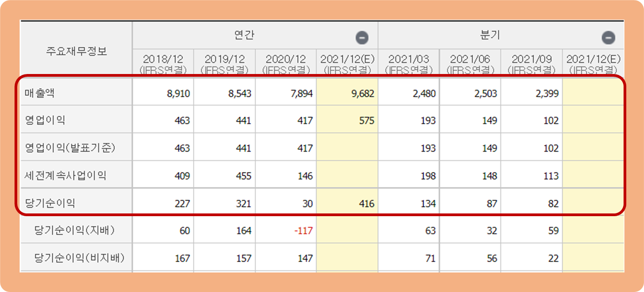The image size is (644, 292).
Task: Collapse the 분기 quarterly columns with minus icon
Action: click(609, 38)
